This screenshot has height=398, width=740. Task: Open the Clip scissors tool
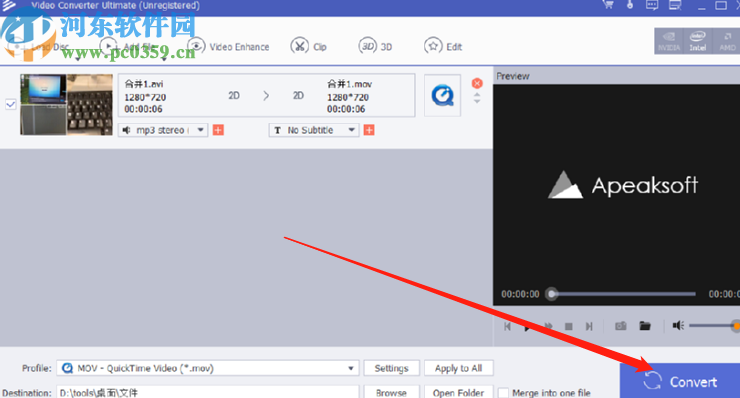[x=309, y=46]
